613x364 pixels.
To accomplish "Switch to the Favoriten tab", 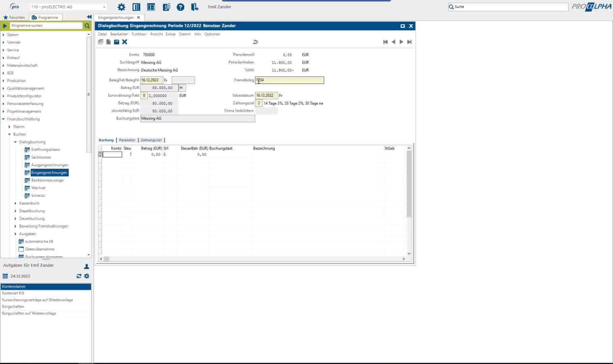I will coord(14,18).
